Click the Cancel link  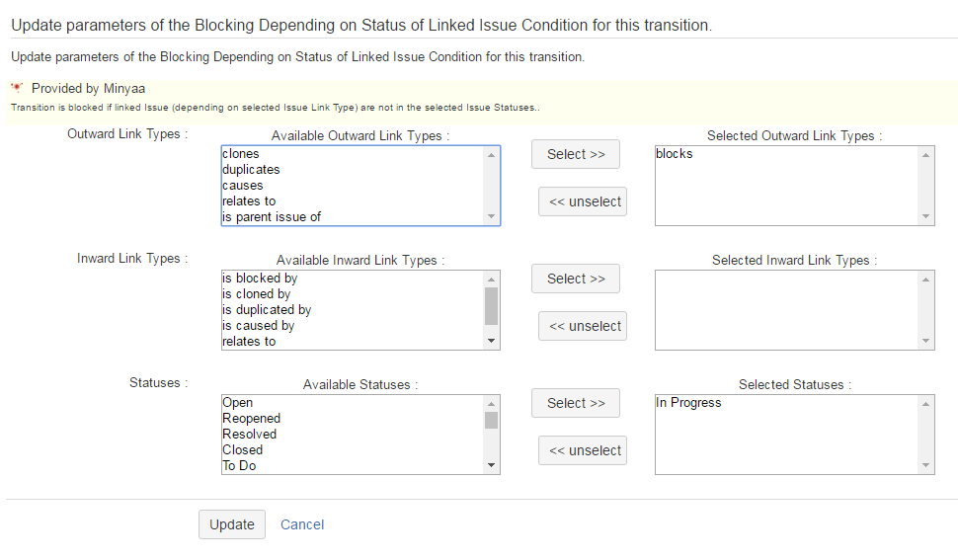[x=302, y=524]
